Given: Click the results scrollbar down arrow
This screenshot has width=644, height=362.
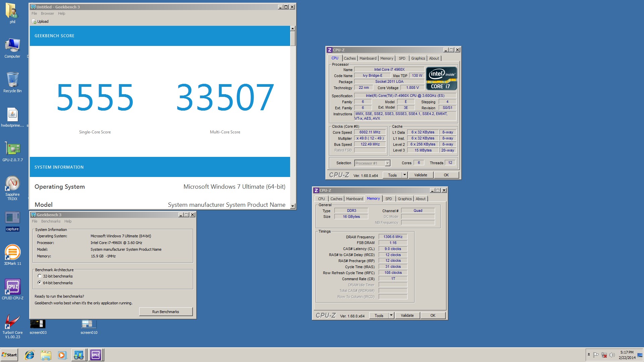Looking at the screenshot, I should [293, 206].
